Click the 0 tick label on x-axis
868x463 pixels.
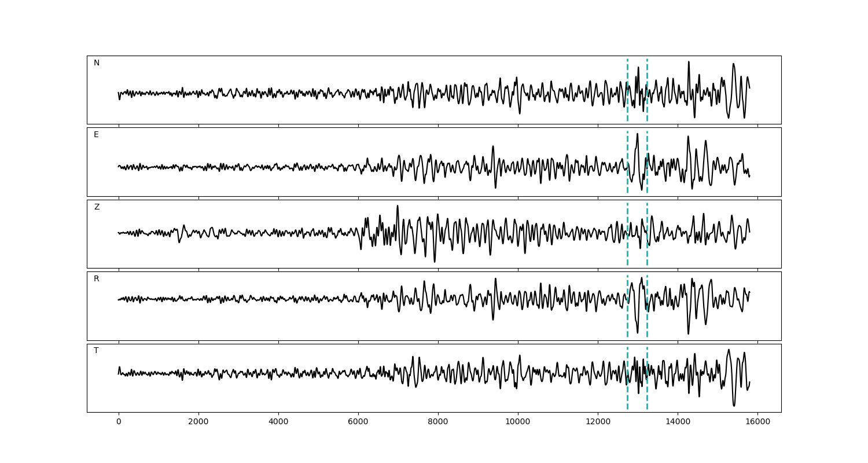coord(119,422)
